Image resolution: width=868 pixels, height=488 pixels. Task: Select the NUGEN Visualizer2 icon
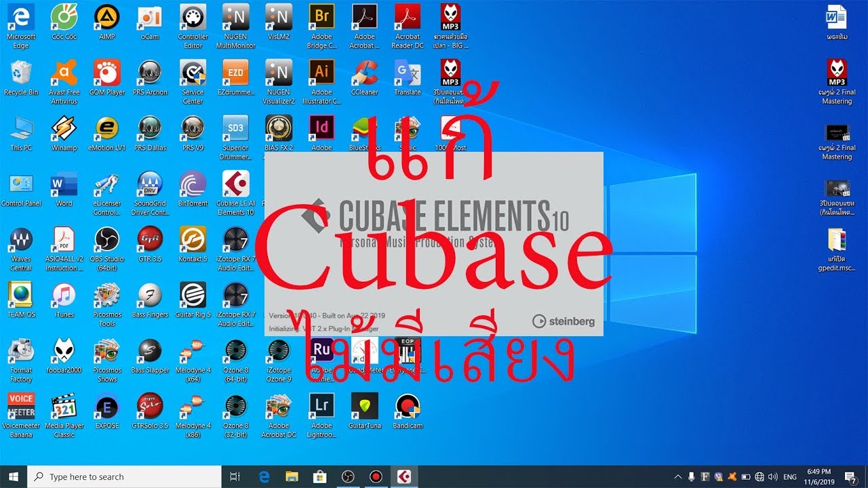(x=279, y=81)
